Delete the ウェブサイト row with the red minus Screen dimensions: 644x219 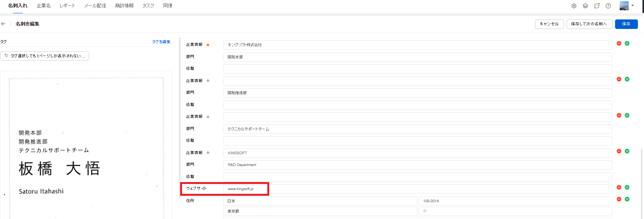click(x=619, y=187)
